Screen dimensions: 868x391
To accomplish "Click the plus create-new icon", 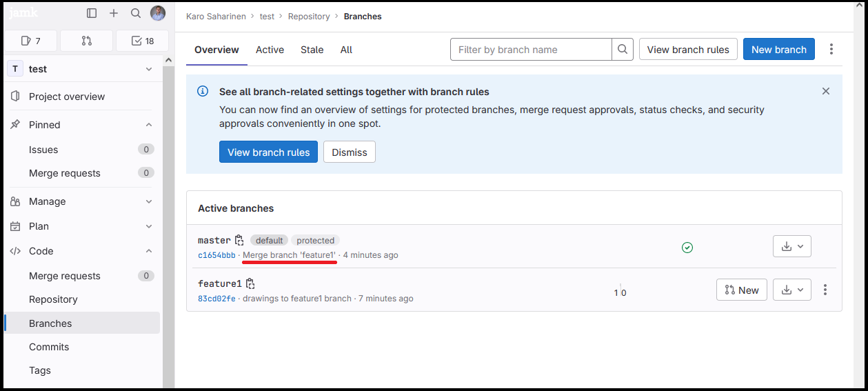I will click(x=114, y=13).
